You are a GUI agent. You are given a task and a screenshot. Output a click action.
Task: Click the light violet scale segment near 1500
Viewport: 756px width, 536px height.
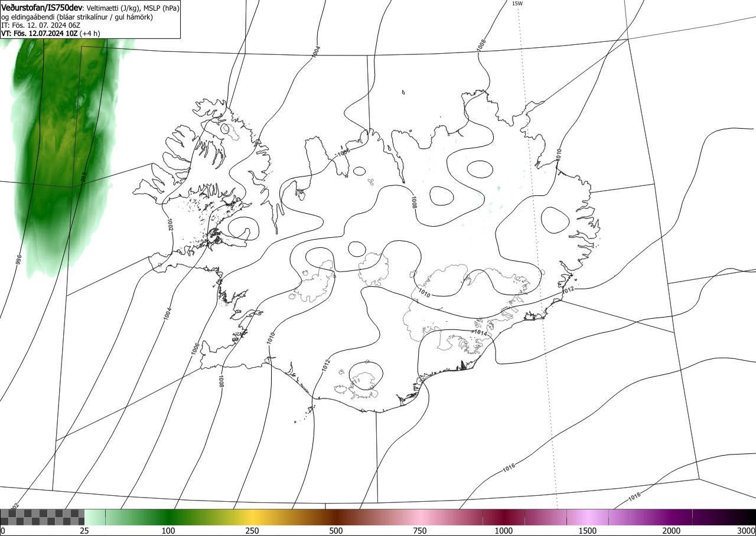pos(588,517)
